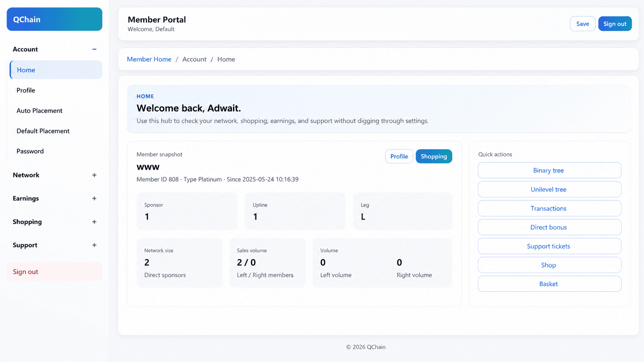Screen dimensions: 644x362
Task: Expand the Network section plus icon
Action: 94,175
